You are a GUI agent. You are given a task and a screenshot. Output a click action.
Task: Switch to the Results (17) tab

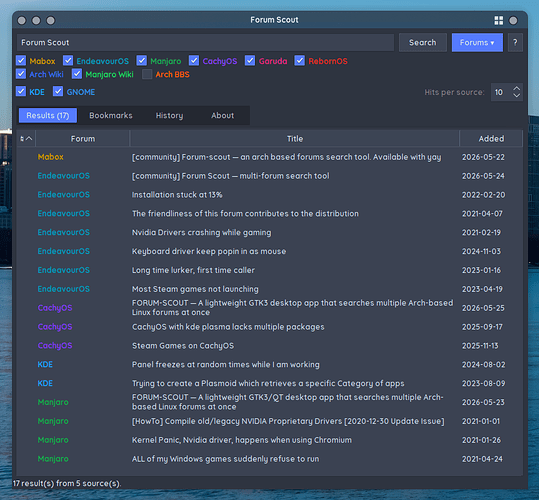click(48, 115)
